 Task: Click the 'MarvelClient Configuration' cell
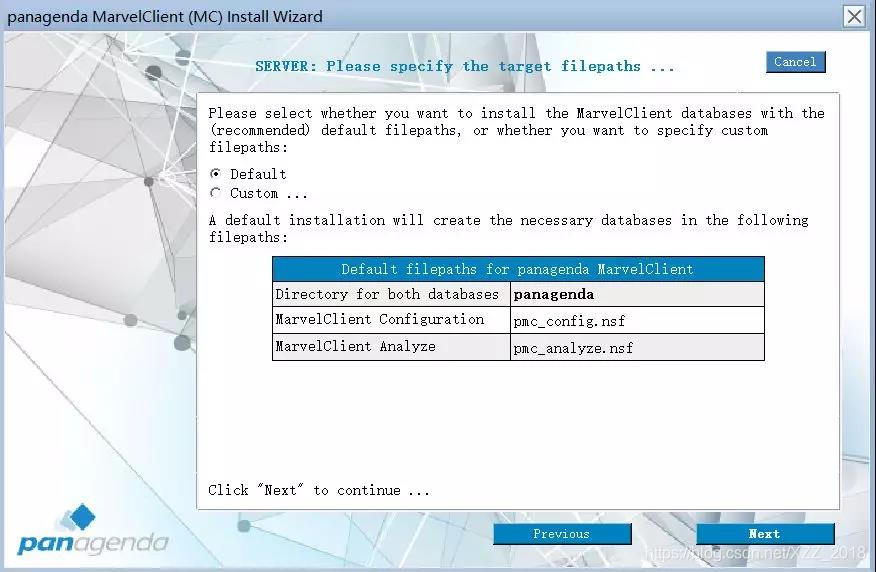(391, 321)
